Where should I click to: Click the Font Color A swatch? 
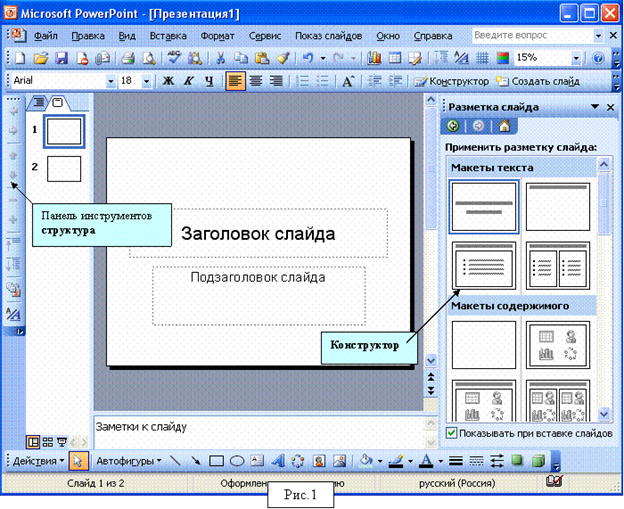pos(426,461)
